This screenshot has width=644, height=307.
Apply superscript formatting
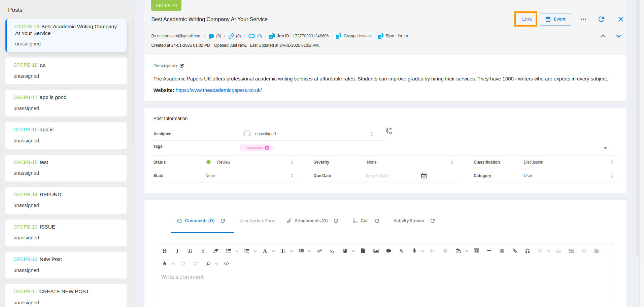319,251
